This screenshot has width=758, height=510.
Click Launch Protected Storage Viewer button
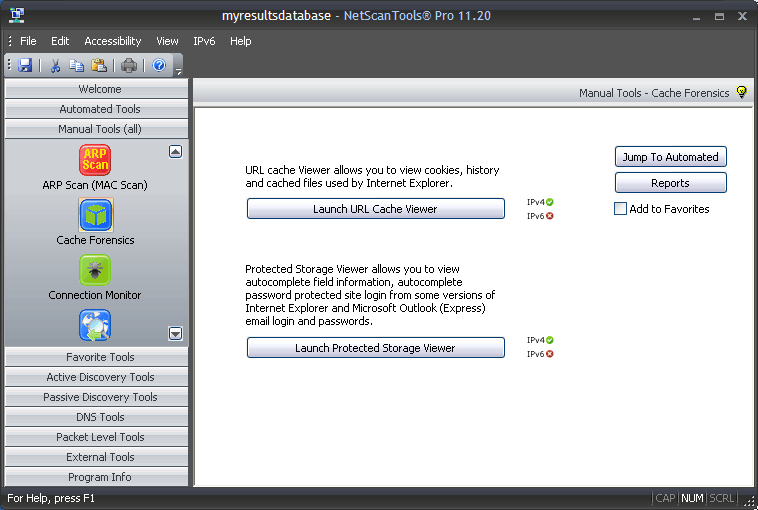376,348
